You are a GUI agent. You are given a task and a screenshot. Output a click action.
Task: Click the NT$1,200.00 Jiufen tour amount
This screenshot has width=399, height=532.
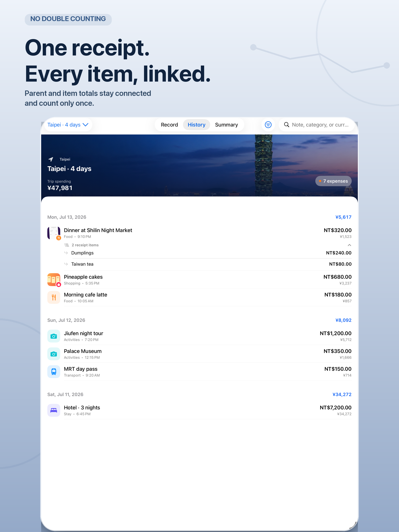coord(336,333)
